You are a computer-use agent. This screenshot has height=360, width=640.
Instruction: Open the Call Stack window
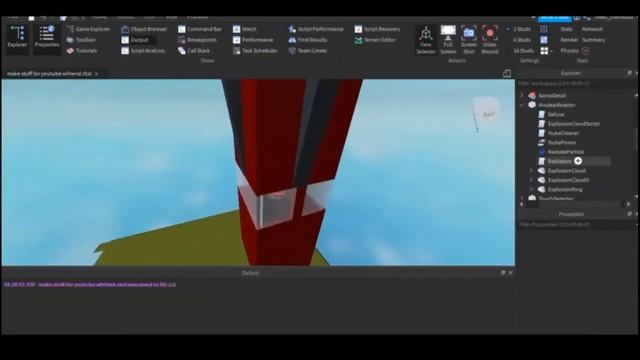pos(194,51)
